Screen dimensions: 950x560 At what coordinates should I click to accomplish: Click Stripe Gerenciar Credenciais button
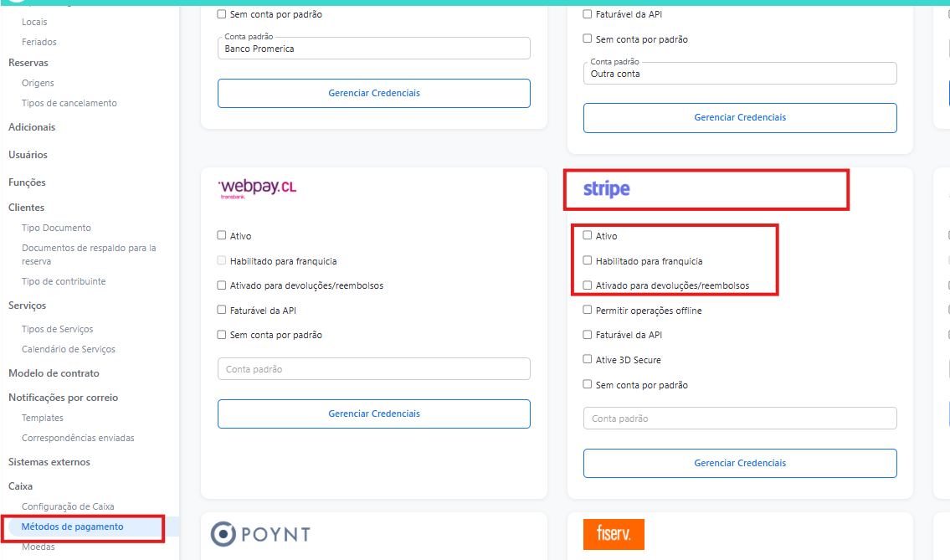[x=740, y=463]
